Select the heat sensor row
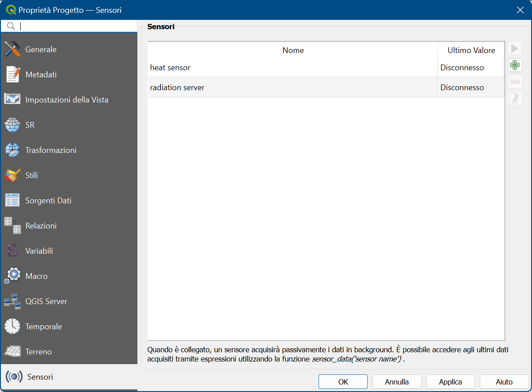Viewport: 532px width, 392px height. (x=326, y=68)
